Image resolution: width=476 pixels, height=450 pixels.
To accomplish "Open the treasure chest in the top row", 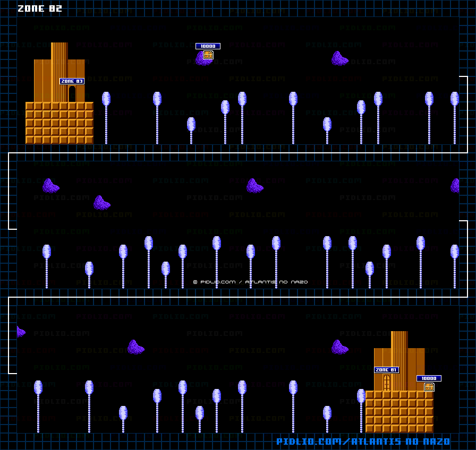I will (x=208, y=55).
